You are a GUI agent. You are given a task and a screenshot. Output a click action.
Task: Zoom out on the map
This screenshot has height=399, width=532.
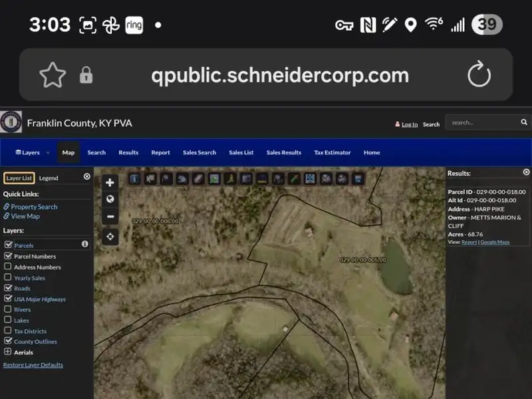click(x=110, y=216)
